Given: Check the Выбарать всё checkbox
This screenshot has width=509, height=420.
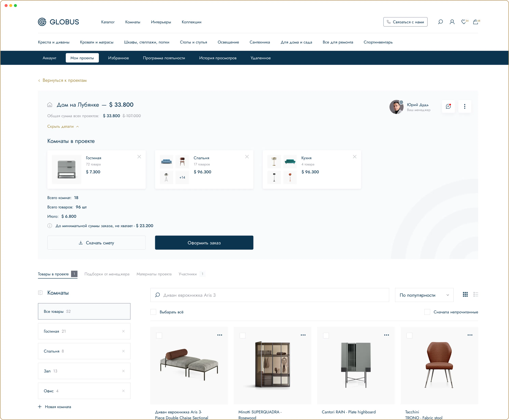Looking at the screenshot, I should coord(153,312).
